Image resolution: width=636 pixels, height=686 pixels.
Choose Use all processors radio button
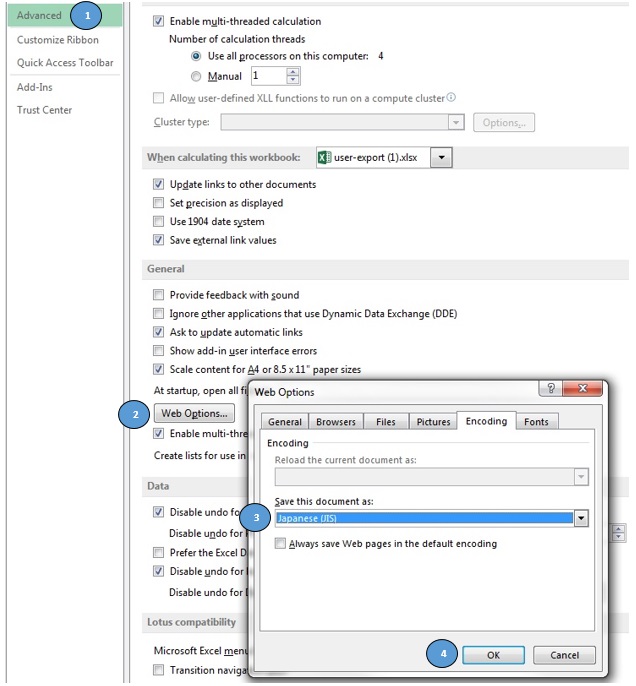click(x=195, y=57)
